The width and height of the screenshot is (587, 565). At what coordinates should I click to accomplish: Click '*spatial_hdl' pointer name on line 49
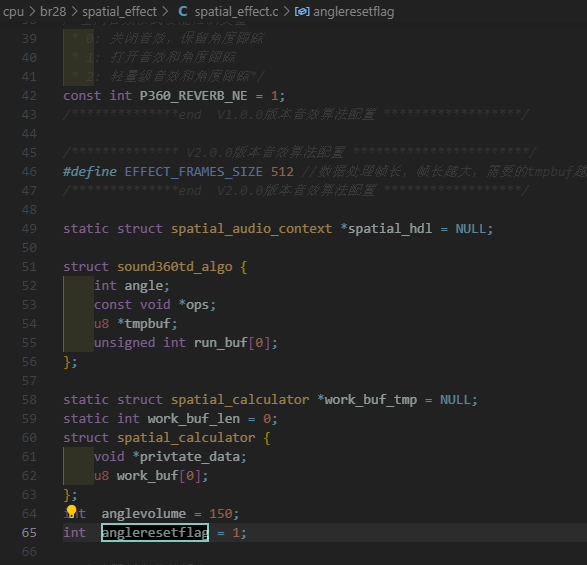386,229
